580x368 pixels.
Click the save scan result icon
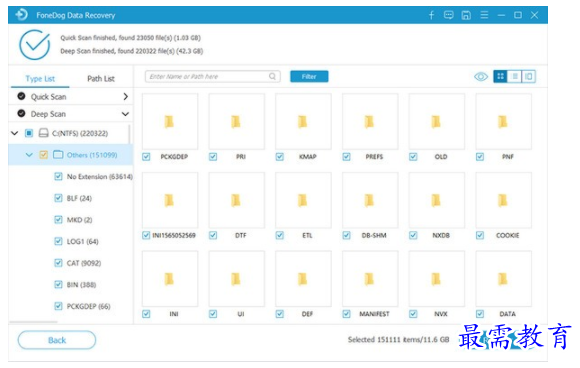point(466,15)
